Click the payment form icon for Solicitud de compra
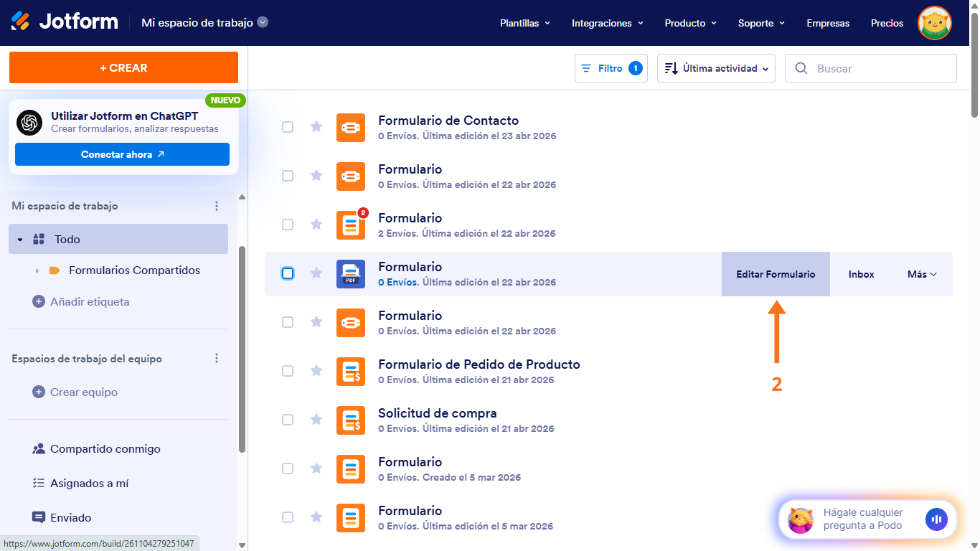The image size is (980, 551). tap(351, 420)
